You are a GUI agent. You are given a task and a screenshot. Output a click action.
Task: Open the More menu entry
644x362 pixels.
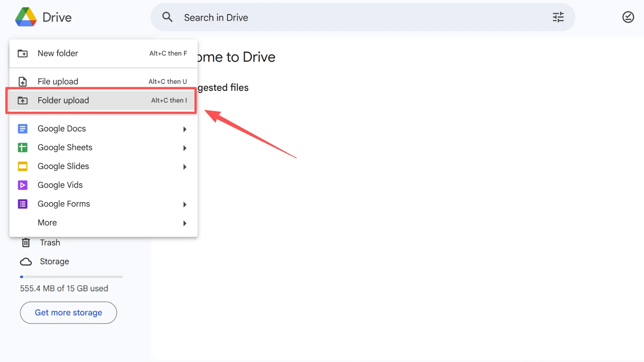tap(103, 223)
